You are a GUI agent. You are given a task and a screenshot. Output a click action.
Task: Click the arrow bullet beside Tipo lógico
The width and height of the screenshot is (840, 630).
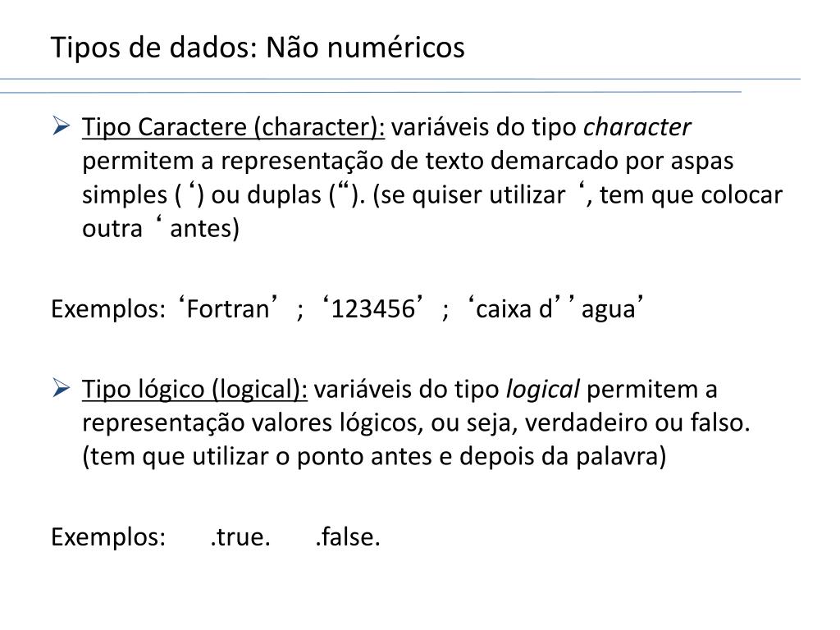(x=62, y=388)
